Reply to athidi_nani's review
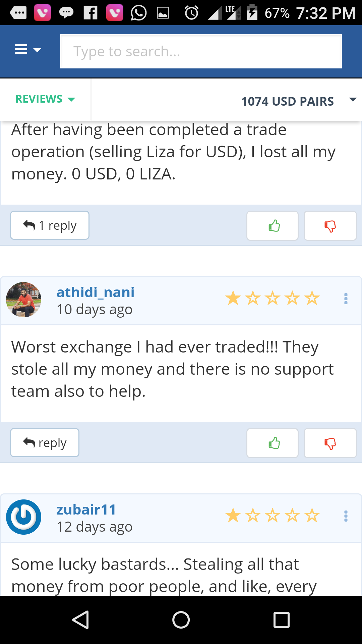 click(45, 443)
